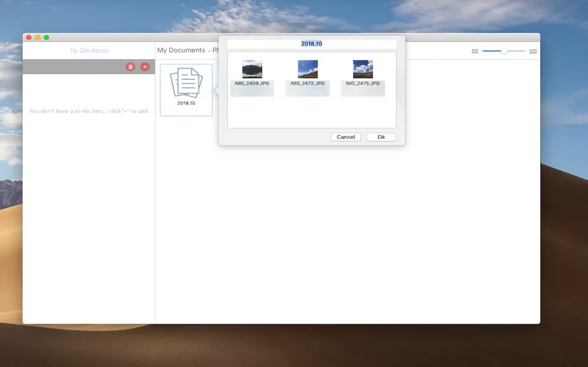Select the IMG_2475.JPG thumbnail
This screenshot has height=367, width=588.
click(x=363, y=69)
